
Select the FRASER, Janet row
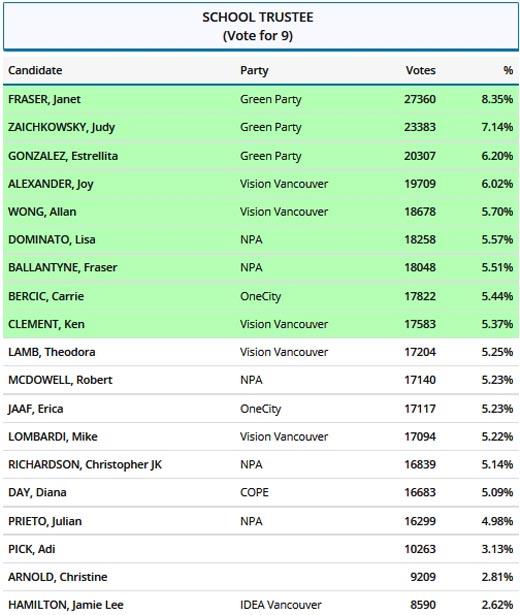(261, 99)
